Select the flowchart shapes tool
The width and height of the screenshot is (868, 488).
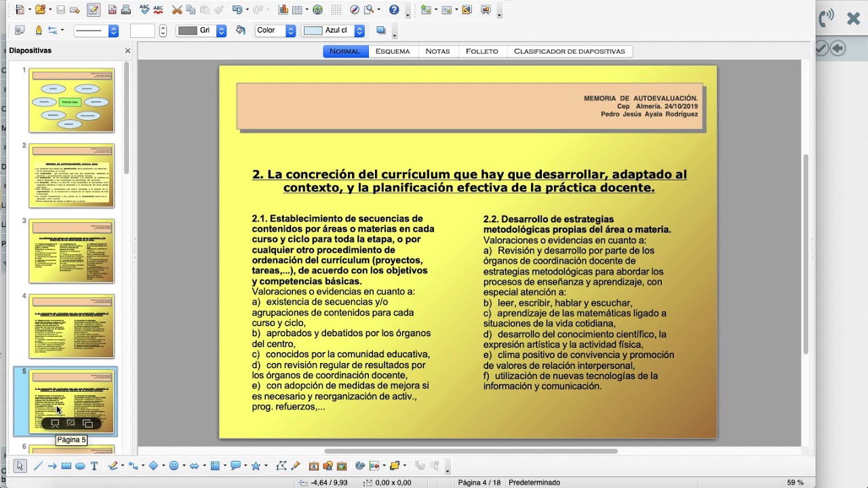coord(215,466)
